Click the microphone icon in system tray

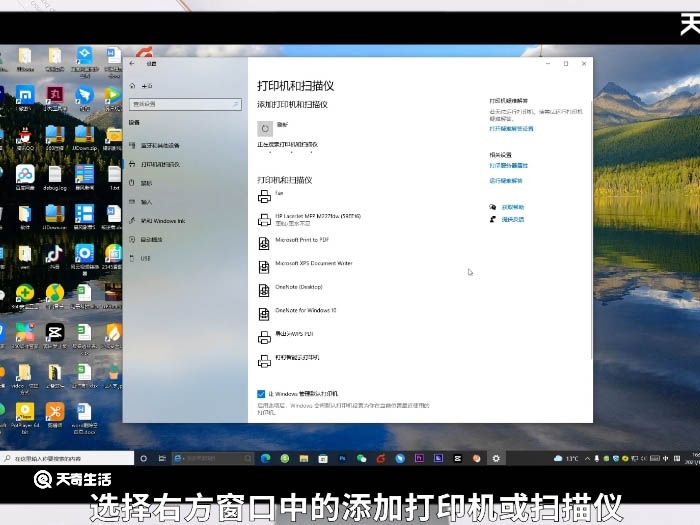(x=597, y=458)
